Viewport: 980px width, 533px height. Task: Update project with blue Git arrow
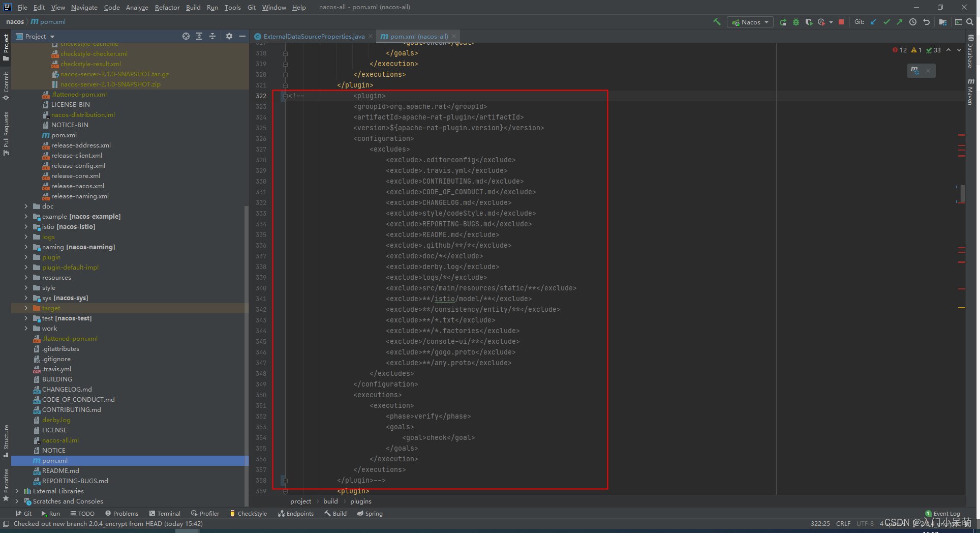(x=873, y=22)
